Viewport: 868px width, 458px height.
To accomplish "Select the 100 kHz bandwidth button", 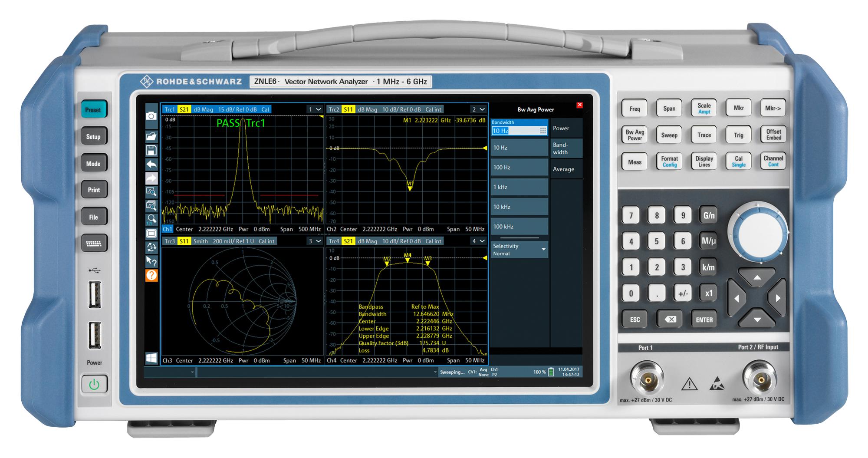I will point(519,227).
